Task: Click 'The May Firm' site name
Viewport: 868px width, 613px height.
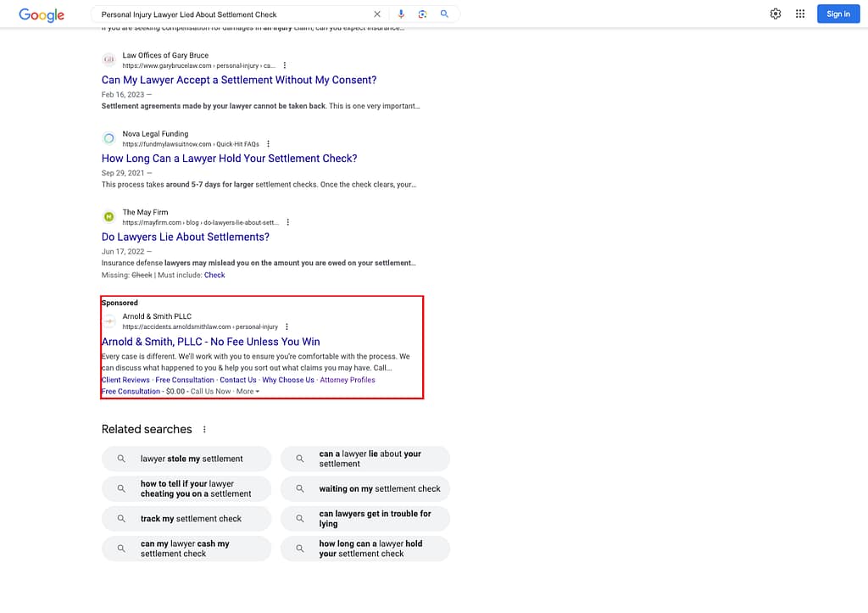Action: click(x=145, y=213)
